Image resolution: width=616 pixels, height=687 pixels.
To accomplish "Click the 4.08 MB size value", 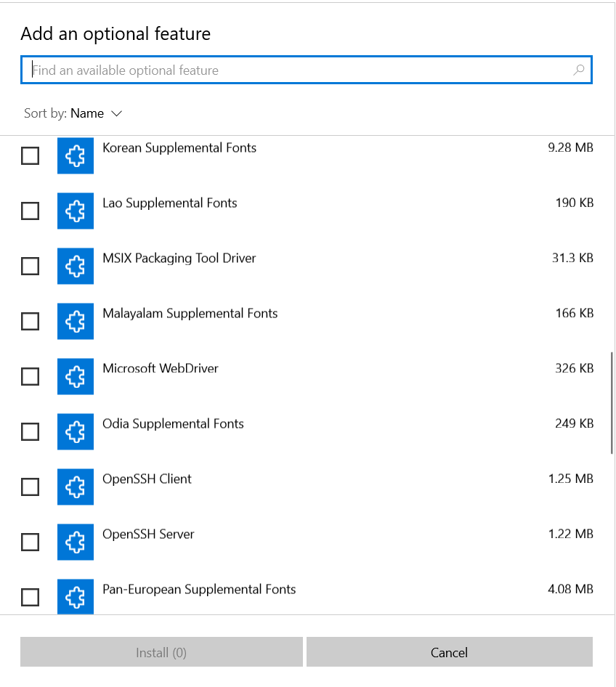I will tap(570, 589).
